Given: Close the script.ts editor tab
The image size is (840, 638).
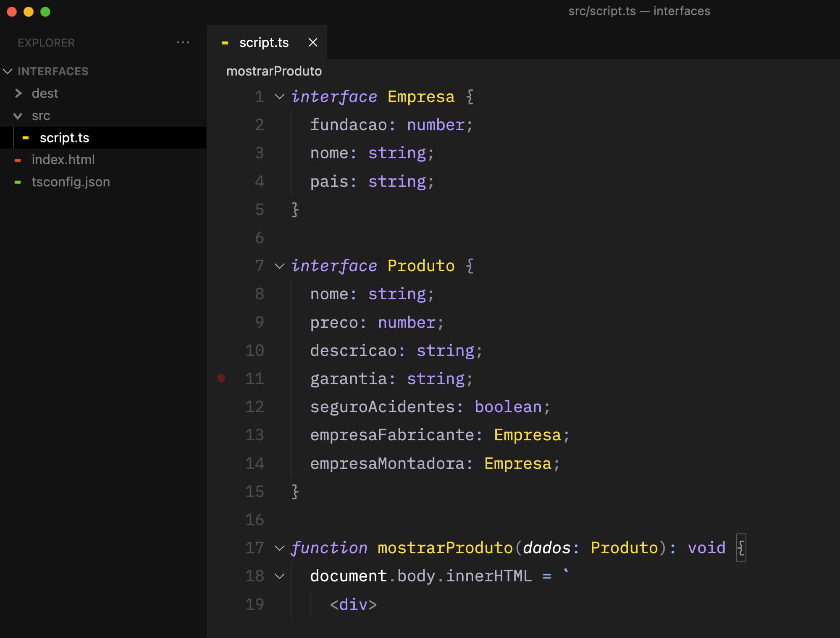Looking at the screenshot, I should point(312,42).
